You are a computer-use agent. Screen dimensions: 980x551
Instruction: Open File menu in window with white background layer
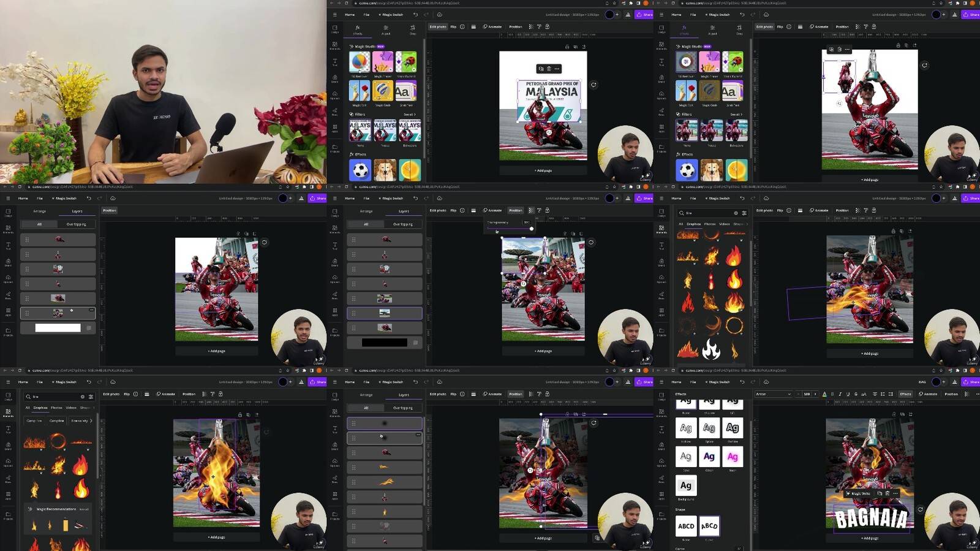tap(40, 199)
